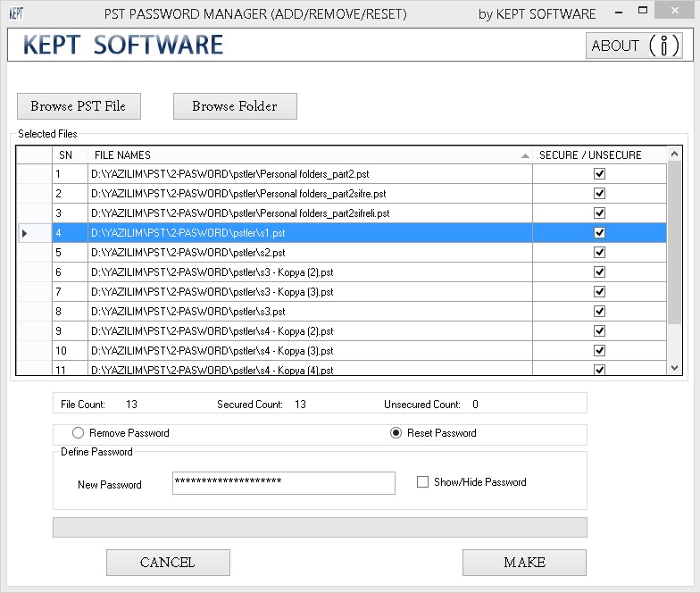Click Browse PST File button
Image resolution: width=700 pixels, height=593 pixels.
click(79, 106)
